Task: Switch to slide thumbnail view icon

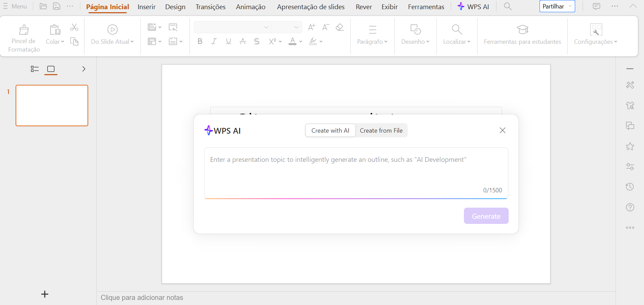Action: pyautogui.click(x=51, y=69)
